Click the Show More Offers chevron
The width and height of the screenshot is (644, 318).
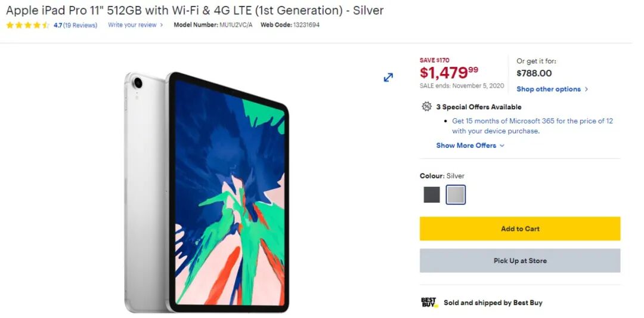click(x=502, y=146)
